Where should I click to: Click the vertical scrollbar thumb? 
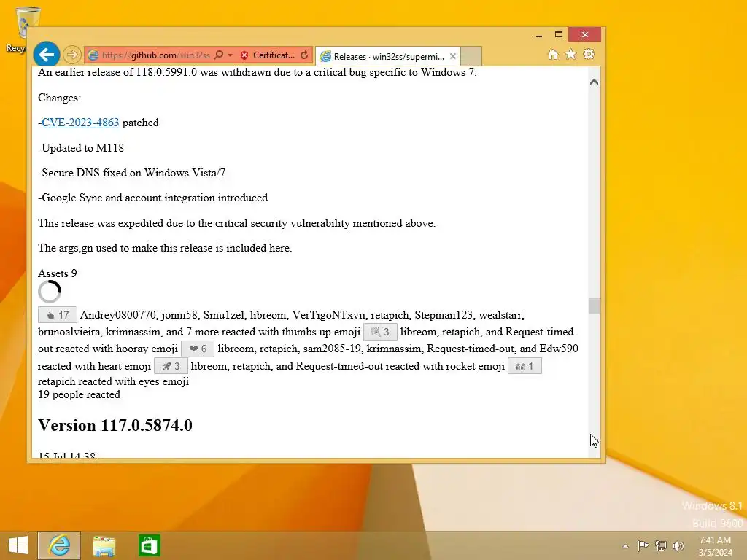coord(594,306)
